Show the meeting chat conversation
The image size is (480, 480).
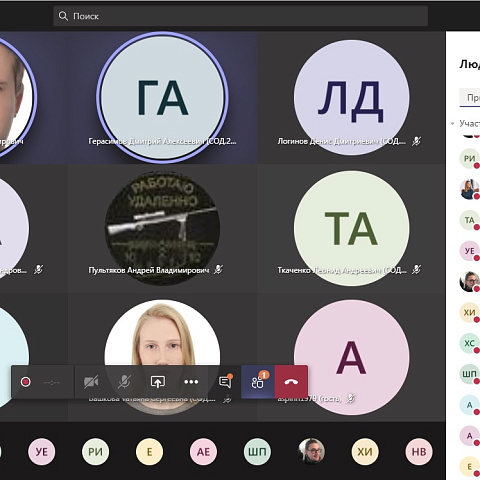click(225, 382)
